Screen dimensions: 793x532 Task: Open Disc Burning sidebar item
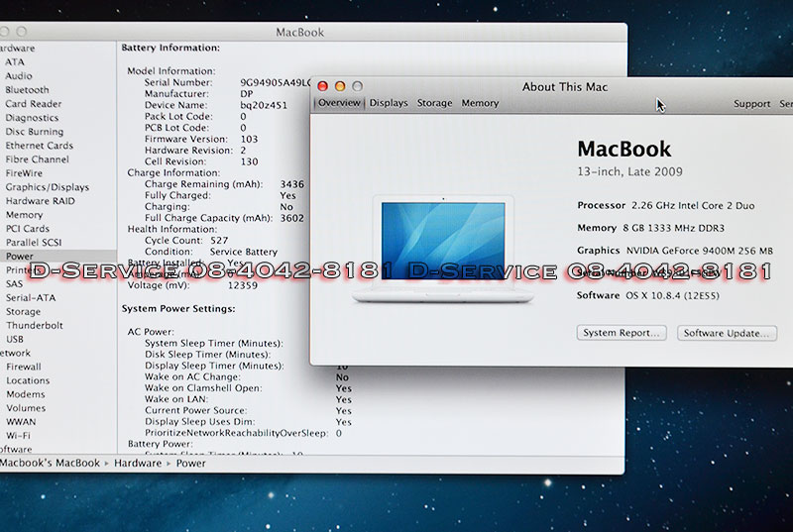pos(35,132)
